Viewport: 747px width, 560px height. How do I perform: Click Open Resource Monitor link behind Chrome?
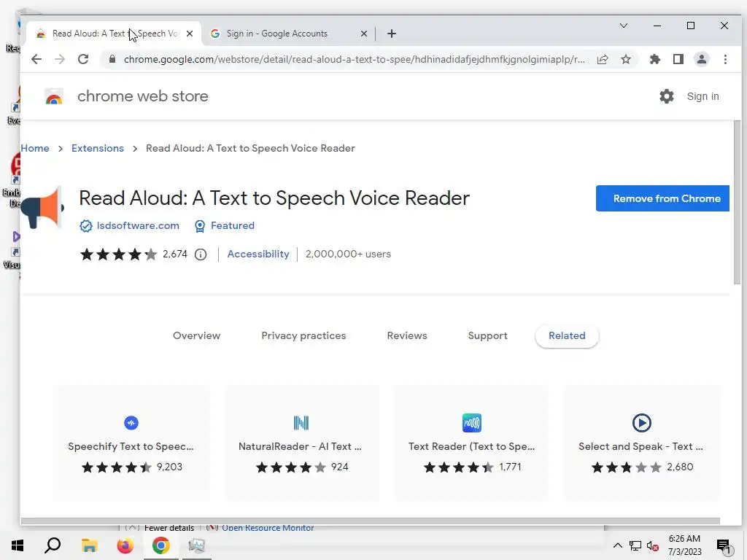pyautogui.click(x=268, y=528)
